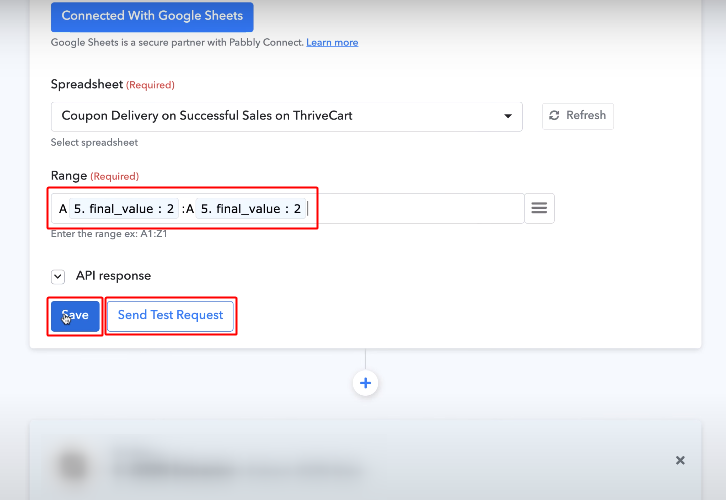The height and width of the screenshot is (500, 726).
Task: Select the first '5. final_value : 2' token
Action: (x=124, y=209)
